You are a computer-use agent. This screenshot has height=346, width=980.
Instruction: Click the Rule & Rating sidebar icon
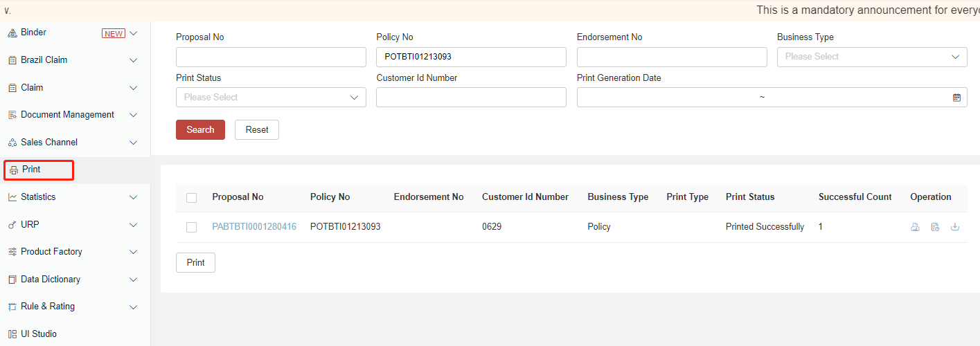tap(12, 307)
